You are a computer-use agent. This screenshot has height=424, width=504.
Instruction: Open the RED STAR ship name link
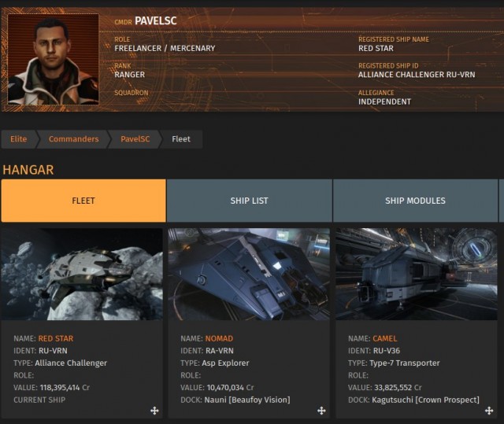56,338
